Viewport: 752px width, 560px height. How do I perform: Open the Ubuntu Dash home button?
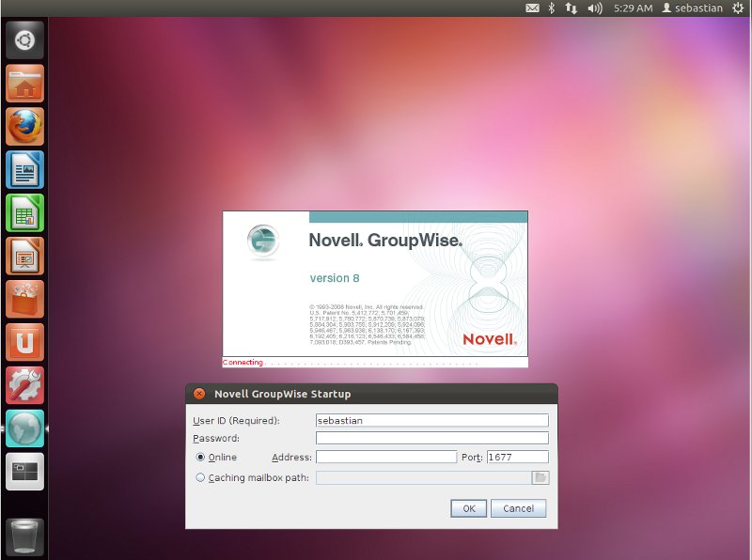[25, 40]
